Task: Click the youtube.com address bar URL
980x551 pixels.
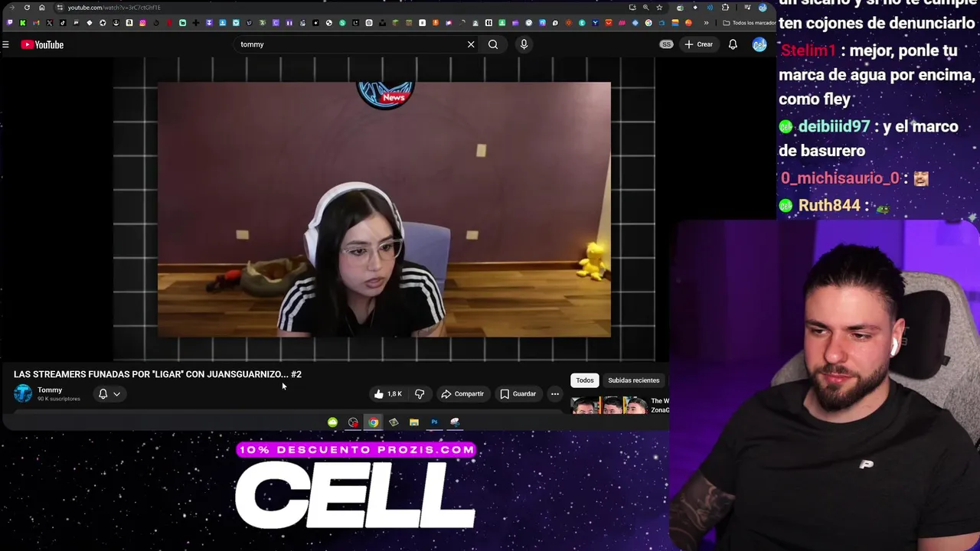Action: click(114, 8)
